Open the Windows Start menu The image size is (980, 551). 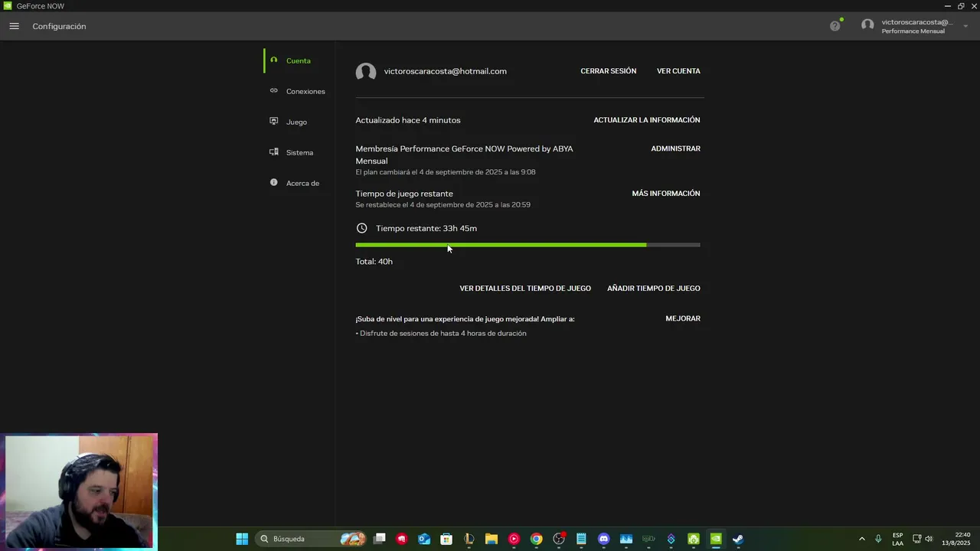[242, 539]
